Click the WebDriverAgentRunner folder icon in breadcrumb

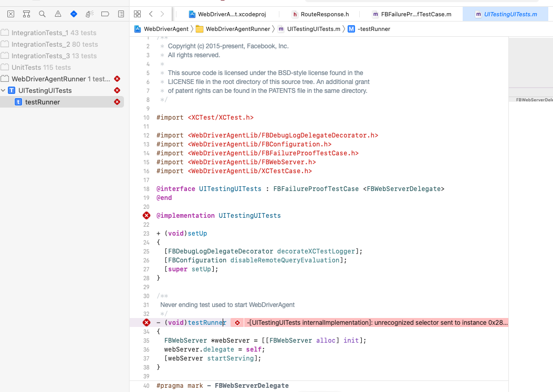[200, 29]
